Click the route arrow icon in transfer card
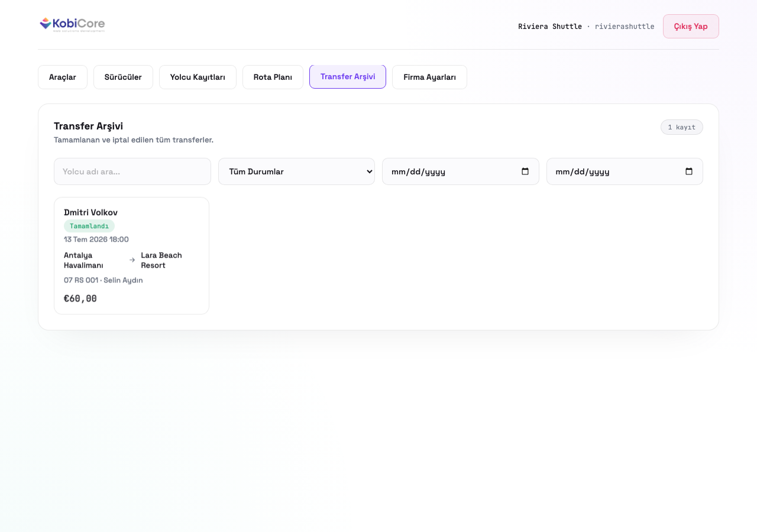757x532 pixels. tap(132, 260)
